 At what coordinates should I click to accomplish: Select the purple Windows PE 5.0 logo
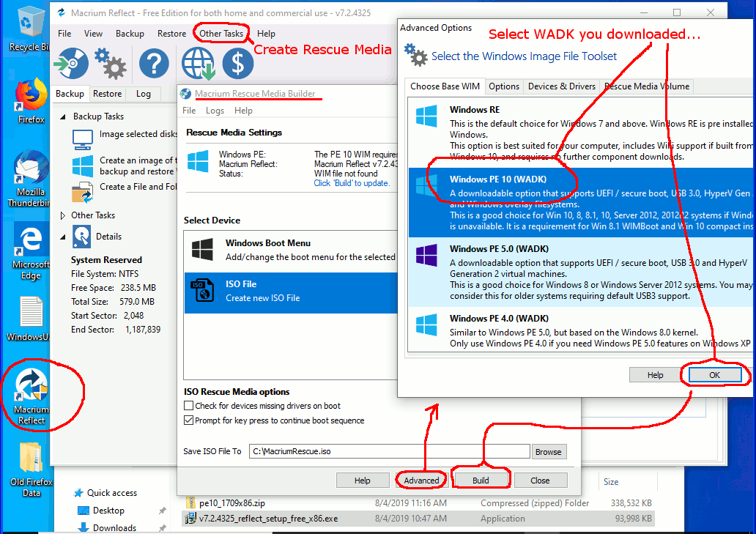[x=426, y=255]
